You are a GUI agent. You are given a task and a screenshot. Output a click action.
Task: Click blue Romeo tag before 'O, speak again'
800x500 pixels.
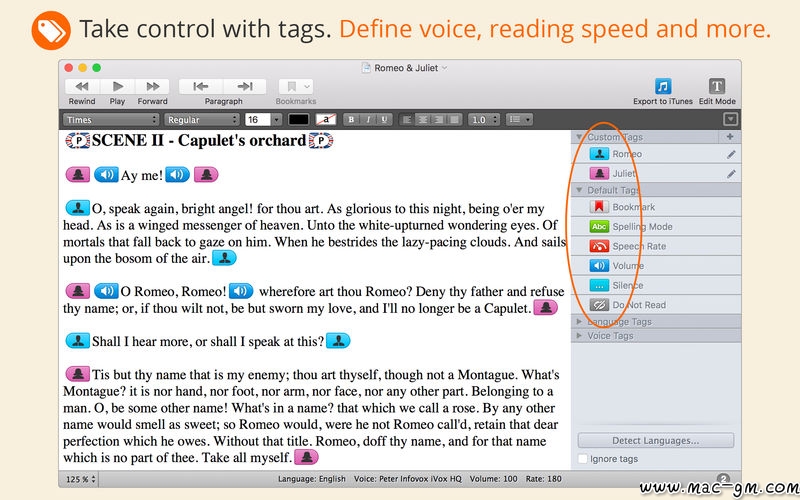tap(78, 208)
